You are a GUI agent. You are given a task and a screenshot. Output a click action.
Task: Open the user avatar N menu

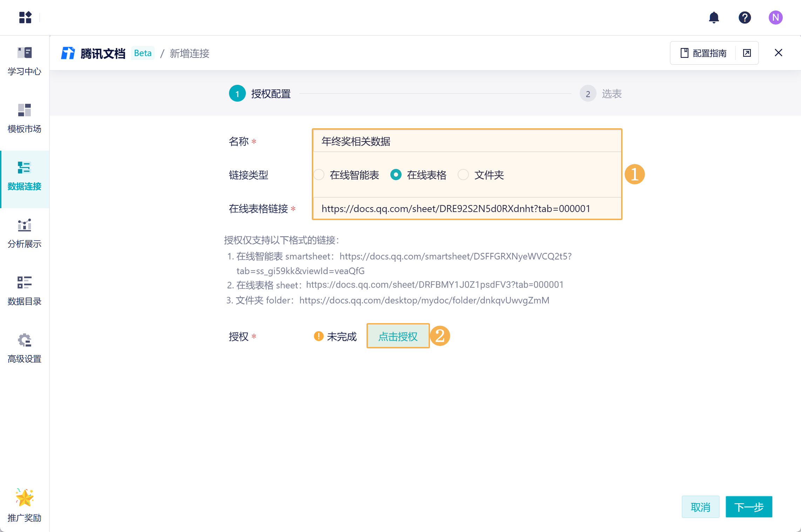point(775,17)
